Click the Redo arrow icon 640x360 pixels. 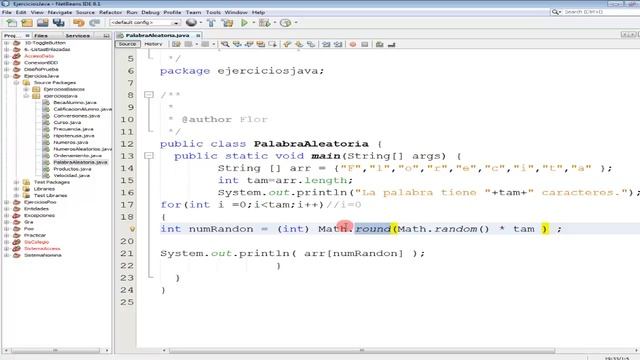pyautogui.click(x=95, y=23)
